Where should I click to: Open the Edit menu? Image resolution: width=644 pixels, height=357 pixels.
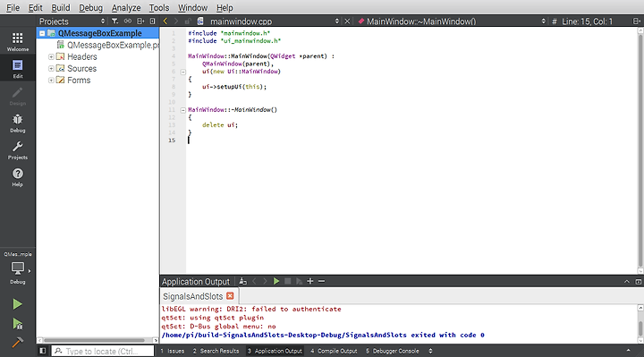(35, 7)
